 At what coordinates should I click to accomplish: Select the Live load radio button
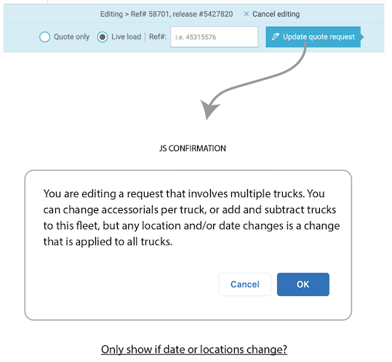pos(102,37)
